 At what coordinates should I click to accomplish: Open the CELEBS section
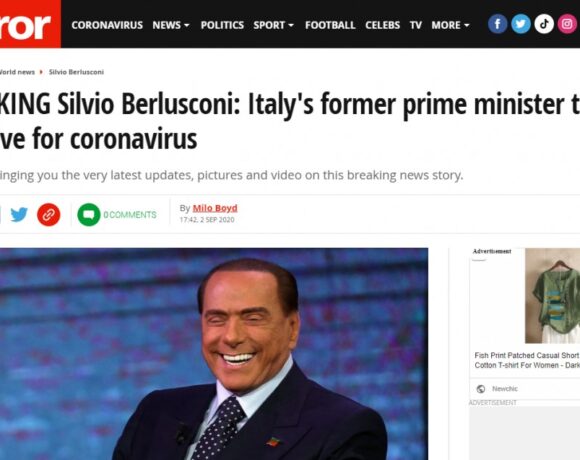coord(382,25)
